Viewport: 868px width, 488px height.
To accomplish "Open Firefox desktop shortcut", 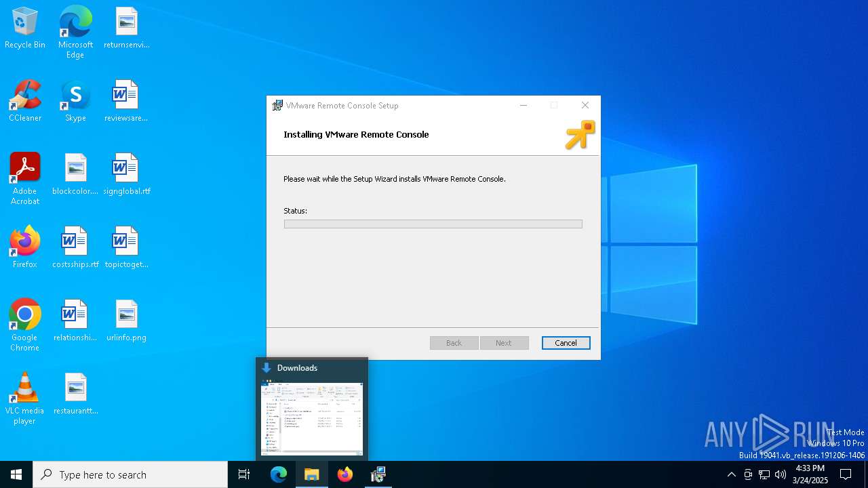I will (25, 248).
